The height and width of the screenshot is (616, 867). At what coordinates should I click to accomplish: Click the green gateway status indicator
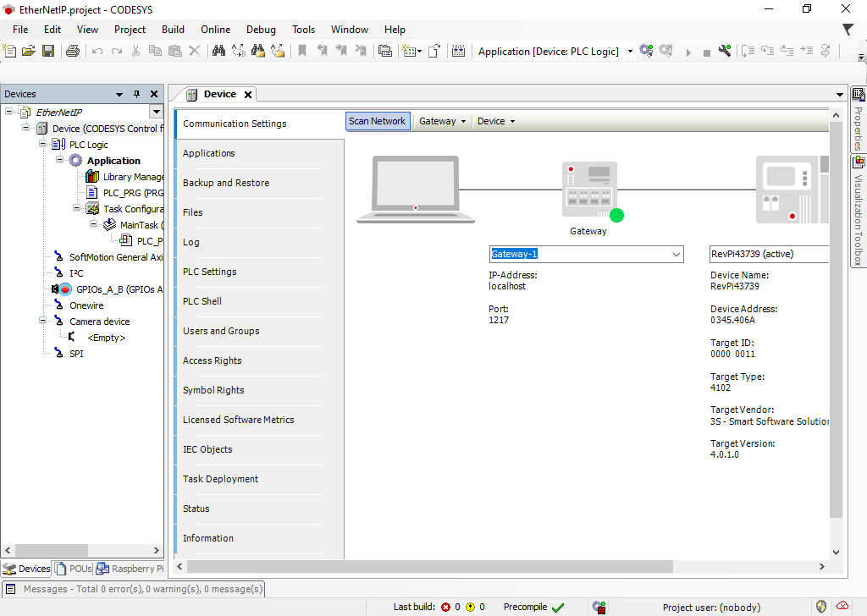(x=616, y=215)
